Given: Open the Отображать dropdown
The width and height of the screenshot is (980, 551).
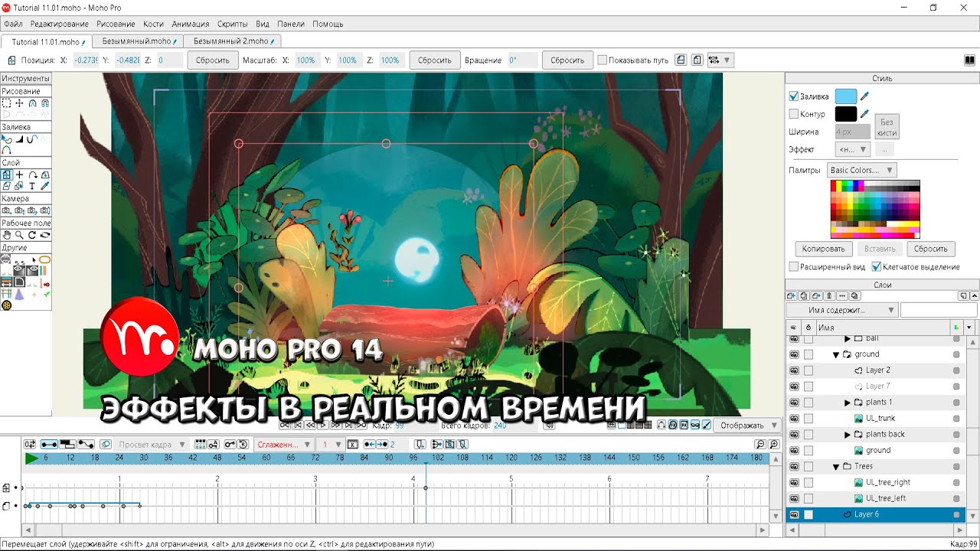Looking at the screenshot, I should coord(747,425).
